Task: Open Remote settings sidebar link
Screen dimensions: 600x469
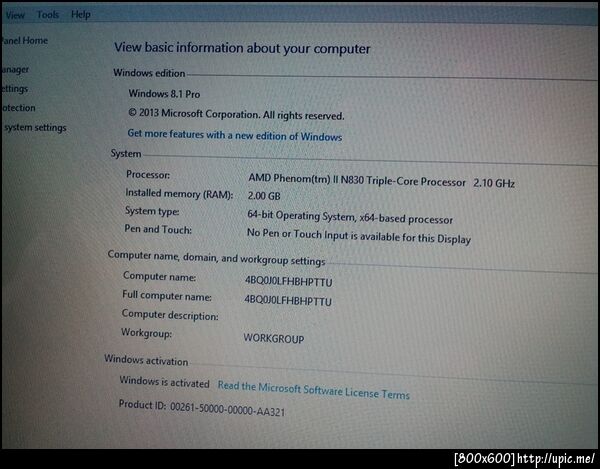Action: tap(14, 89)
